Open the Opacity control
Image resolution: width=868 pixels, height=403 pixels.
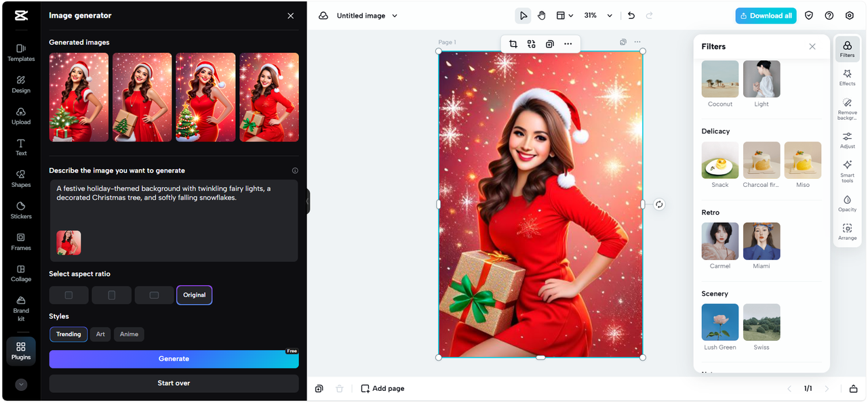point(847,203)
